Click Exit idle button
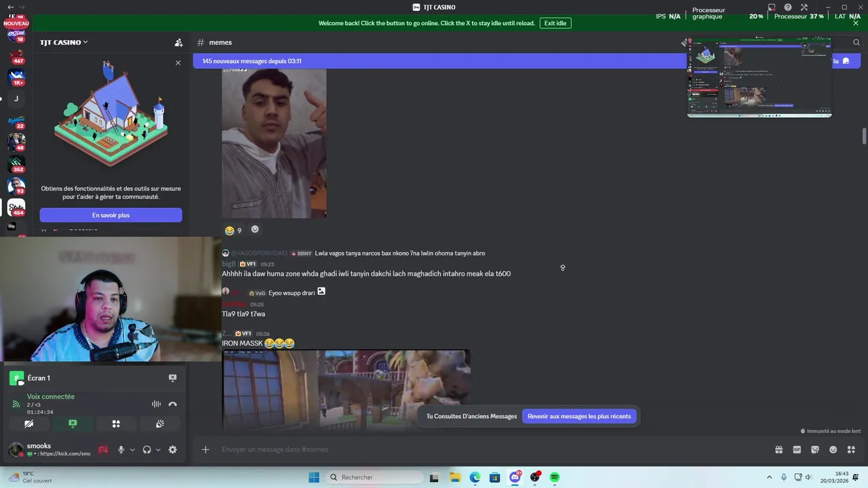 555,23
